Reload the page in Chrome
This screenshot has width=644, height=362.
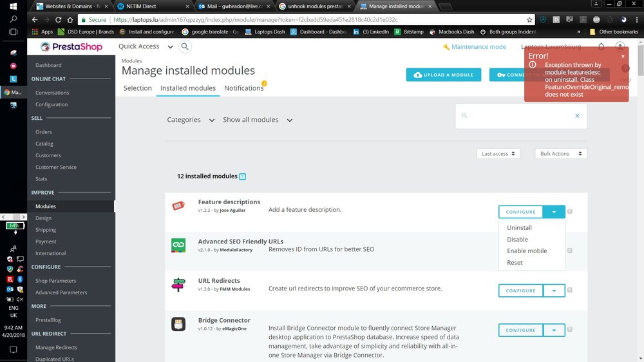[x=59, y=20]
